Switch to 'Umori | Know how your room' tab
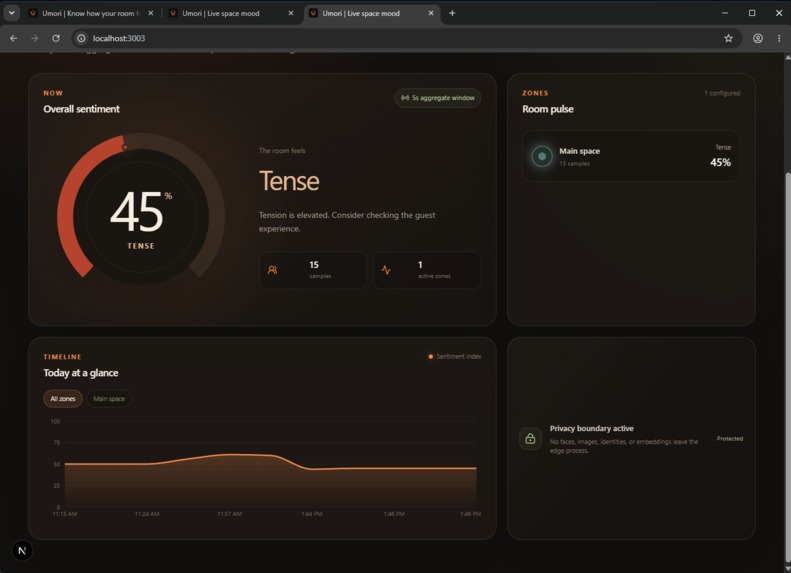Screen dimensions: 791x573 click(x=91, y=13)
